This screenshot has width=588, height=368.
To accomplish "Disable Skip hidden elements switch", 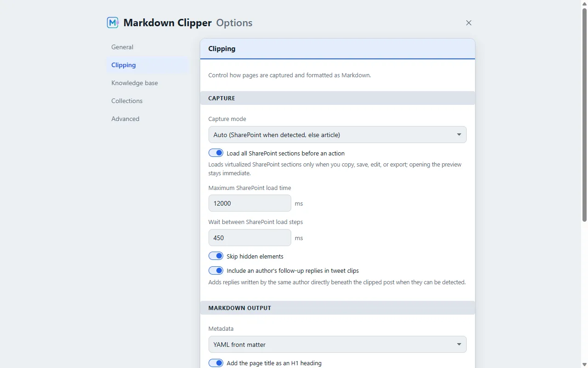I will click(x=216, y=256).
